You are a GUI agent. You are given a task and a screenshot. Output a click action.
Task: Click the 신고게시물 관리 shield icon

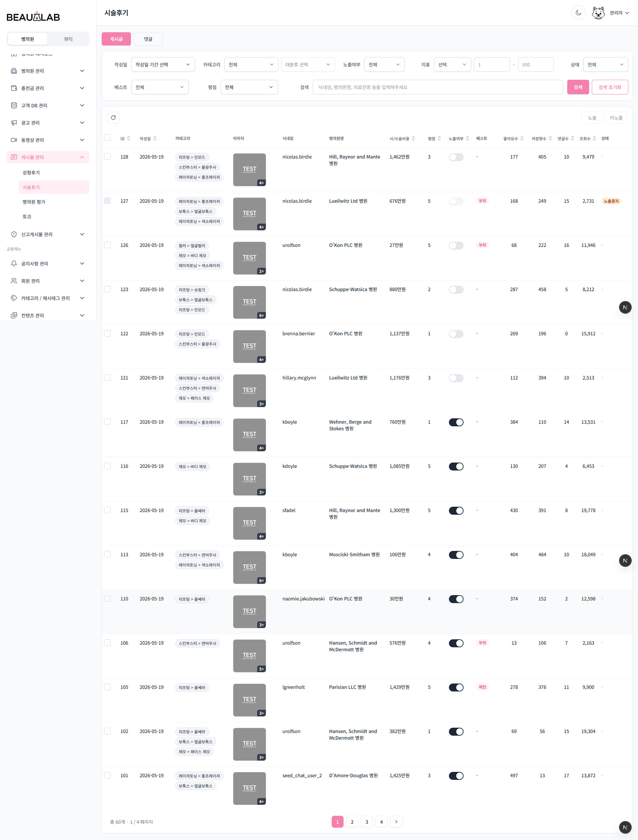(14, 234)
